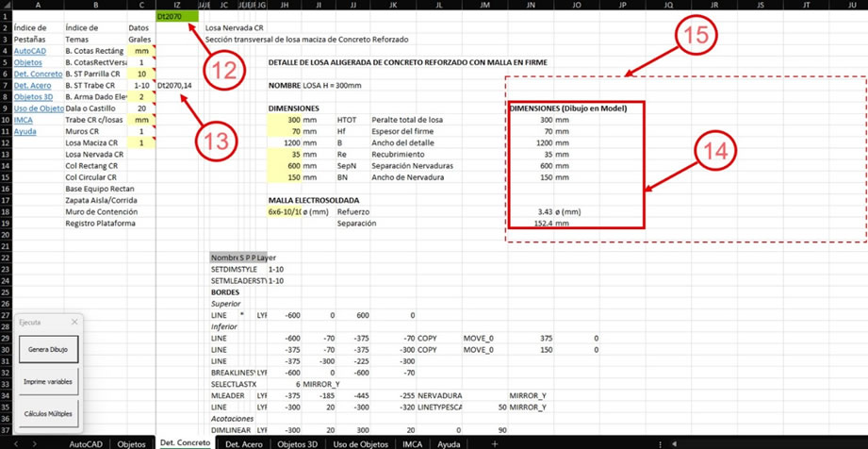Select the yellow 35 mm recubrimiento cell
The height and width of the screenshot is (449, 868).
pos(284,155)
